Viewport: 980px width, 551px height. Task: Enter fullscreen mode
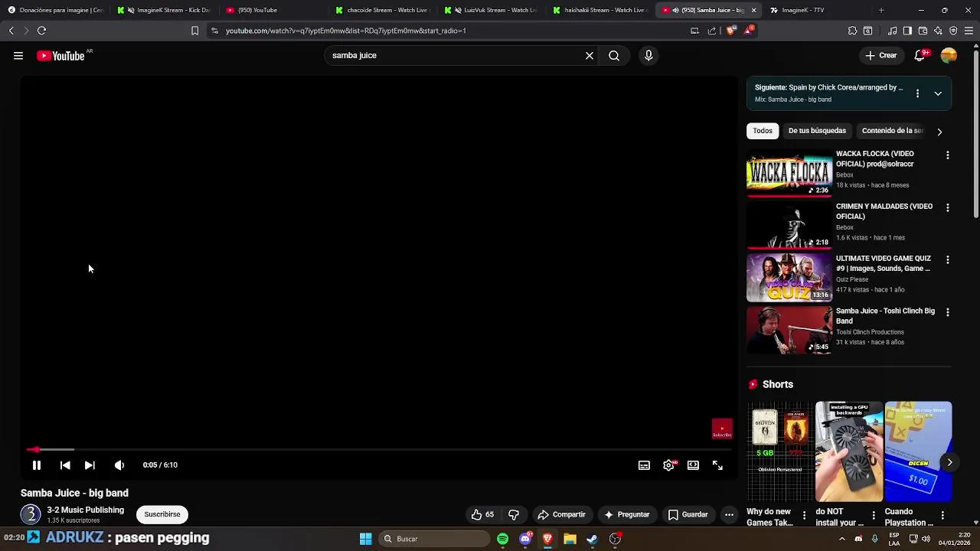click(717, 465)
